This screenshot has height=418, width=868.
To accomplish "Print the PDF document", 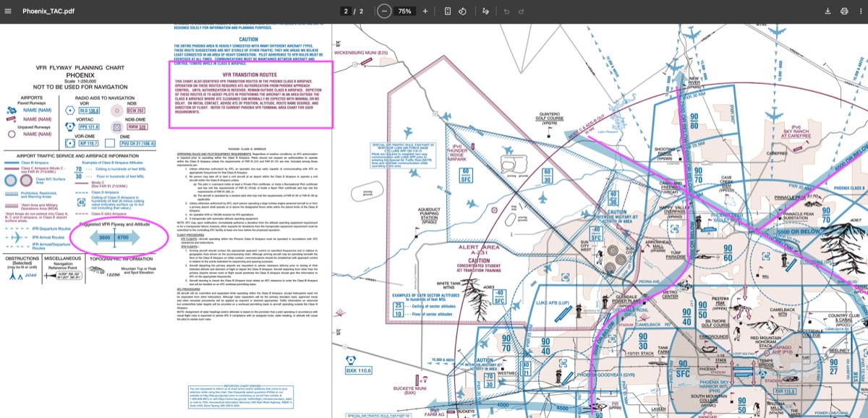I will click(x=844, y=12).
